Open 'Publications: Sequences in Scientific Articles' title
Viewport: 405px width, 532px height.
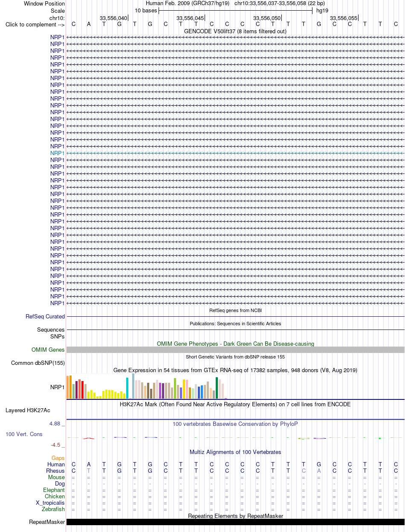pyautogui.click(x=235, y=324)
